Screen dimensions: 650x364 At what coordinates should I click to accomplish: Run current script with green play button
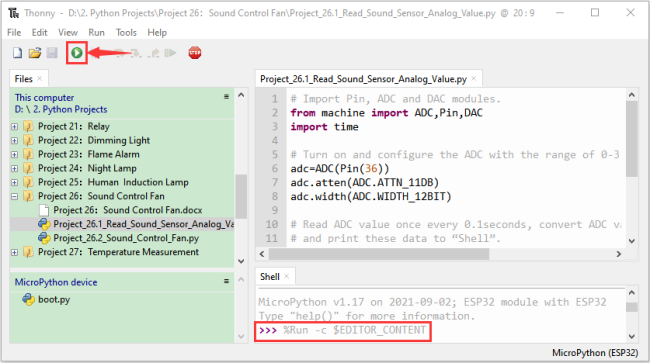coord(77,53)
